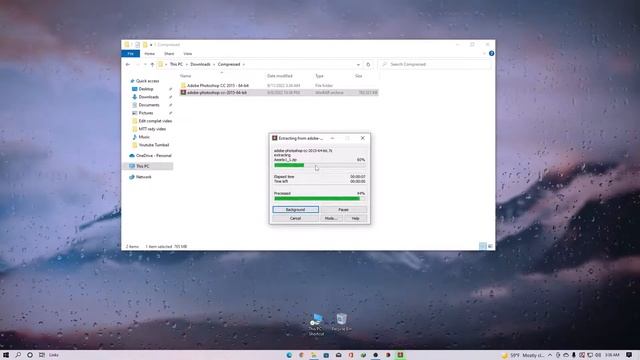Image resolution: width=640 pixels, height=360 pixels.
Task: Open the Windows Start menu
Action: pos(6,355)
